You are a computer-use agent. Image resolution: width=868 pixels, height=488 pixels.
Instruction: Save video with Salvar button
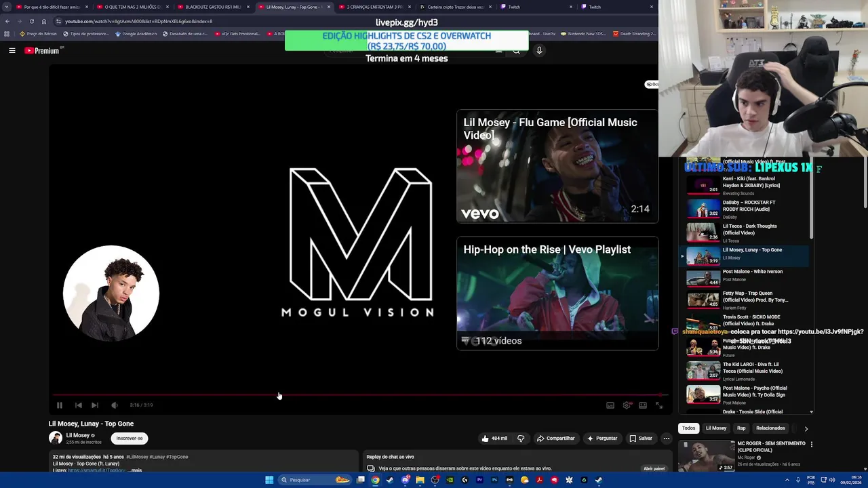click(641, 439)
